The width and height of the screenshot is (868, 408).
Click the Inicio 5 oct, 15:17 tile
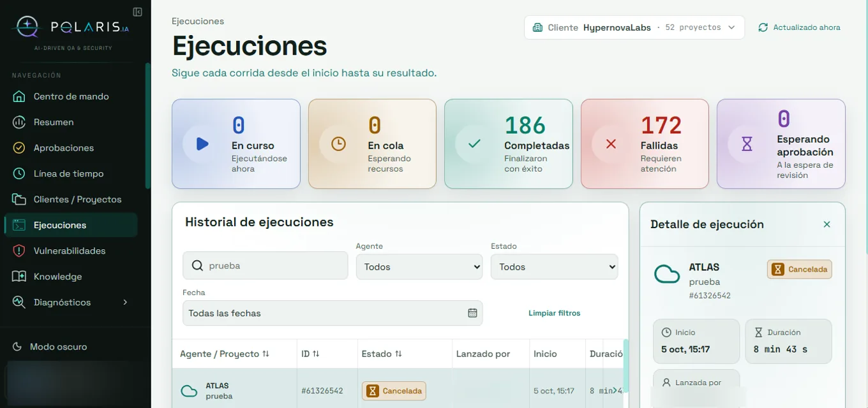[696, 341]
